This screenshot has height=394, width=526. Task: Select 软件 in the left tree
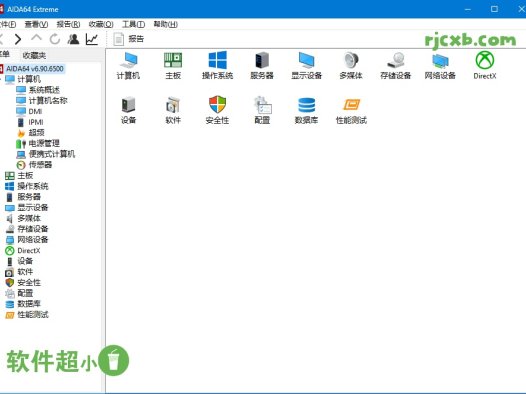coord(19,272)
